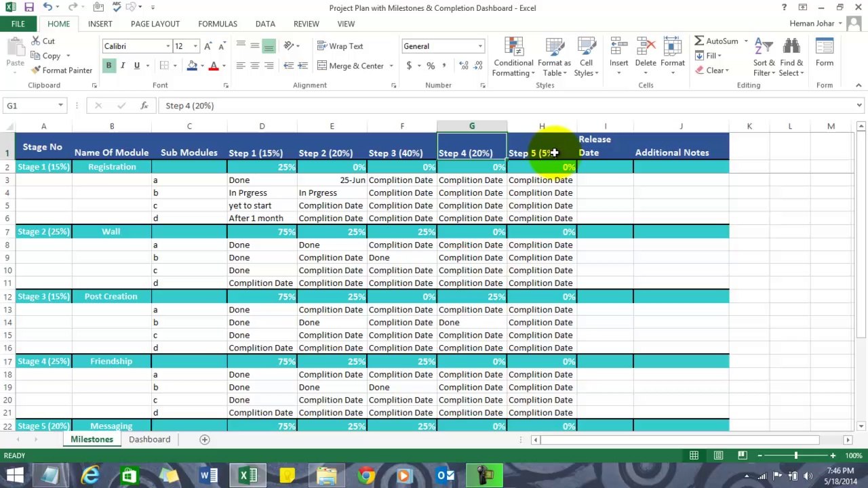Switch to FORMULAS tab
The width and height of the screenshot is (868, 488).
click(218, 24)
